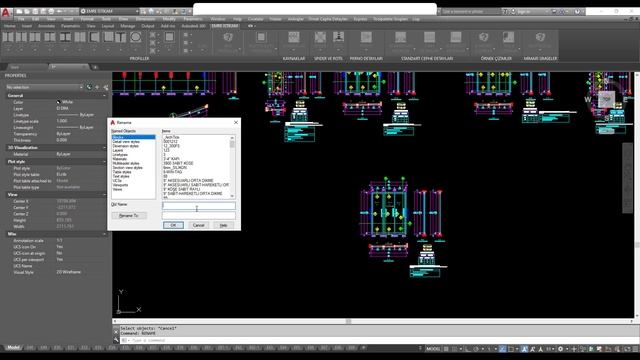Open the EMRE ISTIKAM workspace dropdown
The width and height of the screenshot is (640, 360).
(109, 11)
